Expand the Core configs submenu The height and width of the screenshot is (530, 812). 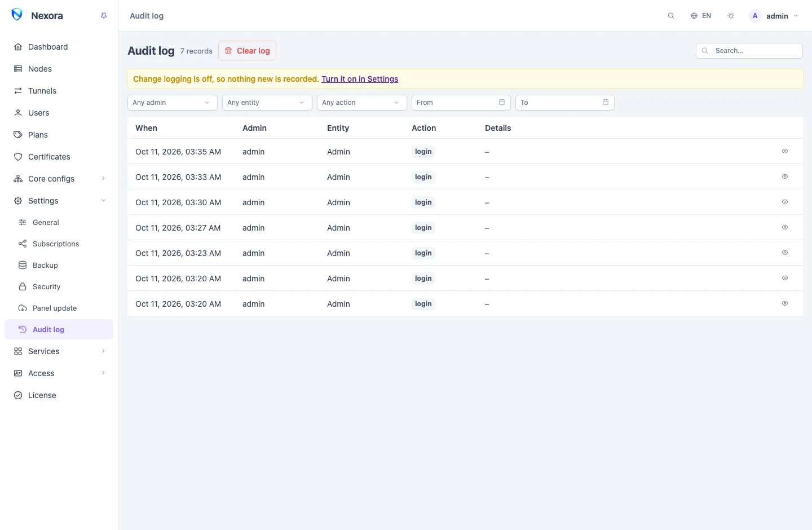coord(59,179)
